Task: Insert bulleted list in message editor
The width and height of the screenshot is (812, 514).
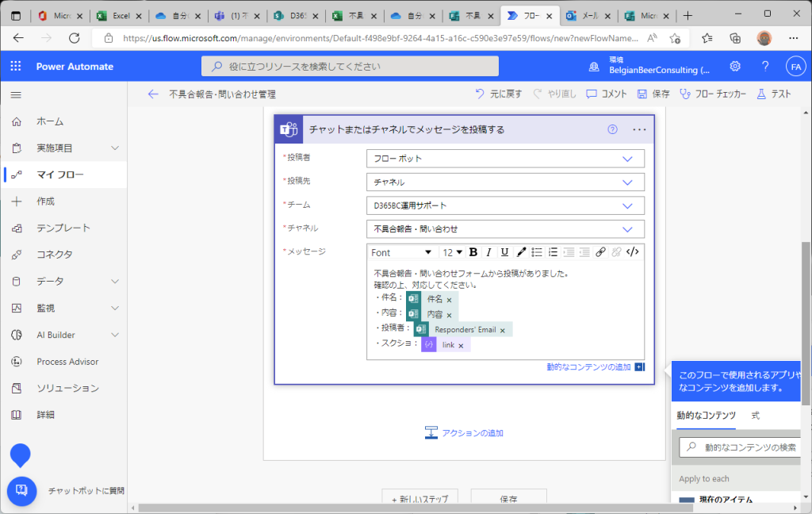Action: tap(537, 252)
